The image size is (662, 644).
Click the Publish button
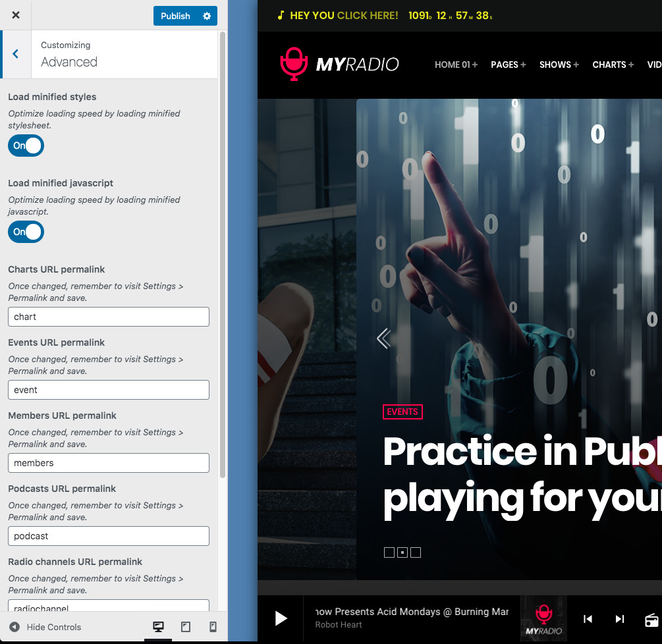pyautogui.click(x=175, y=16)
